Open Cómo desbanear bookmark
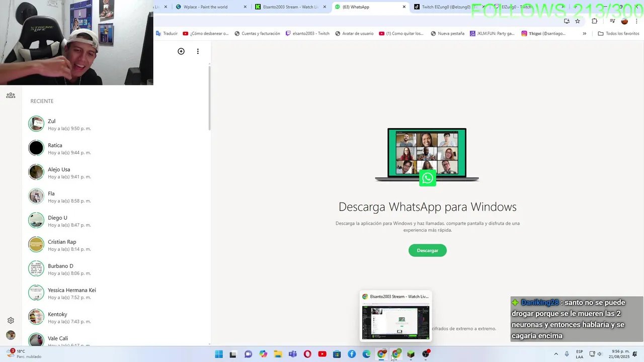The image size is (644, 362). point(205,34)
